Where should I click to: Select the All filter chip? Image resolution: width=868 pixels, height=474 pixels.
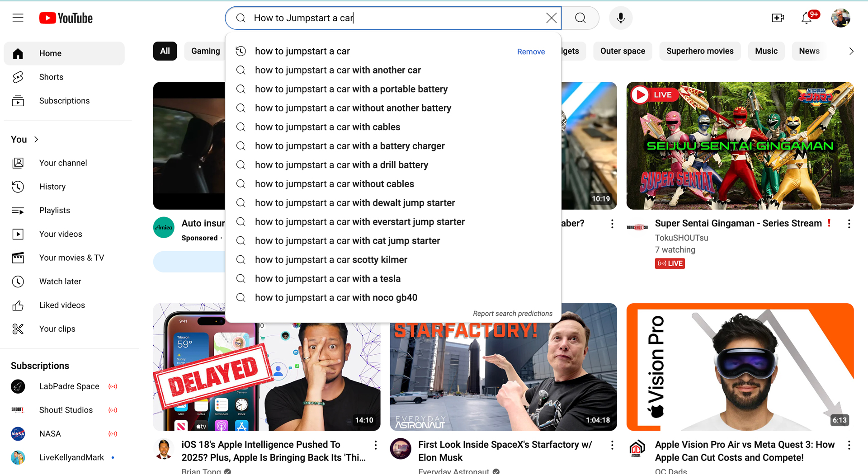coord(165,51)
